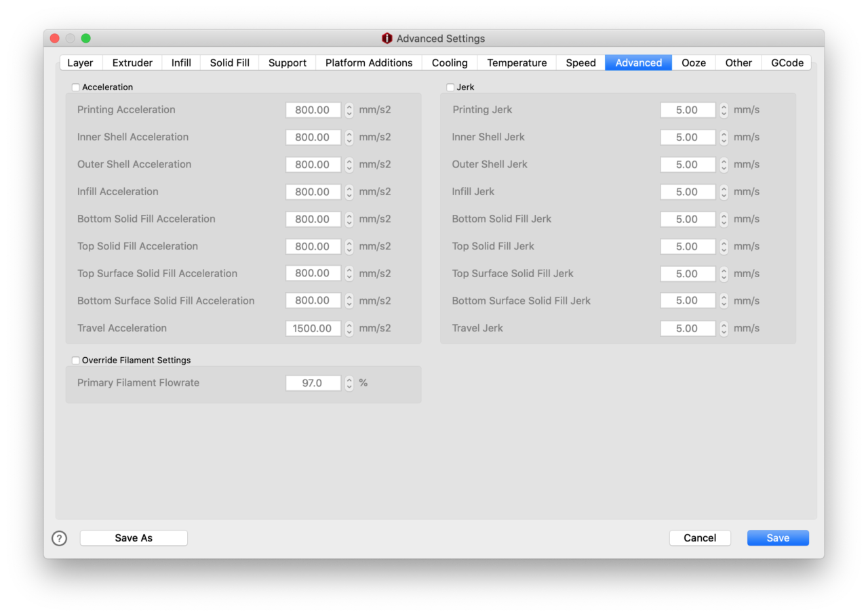The image size is (868, 616).
Task: Enable the Acceleration checkbox
Action: point(75,87)
